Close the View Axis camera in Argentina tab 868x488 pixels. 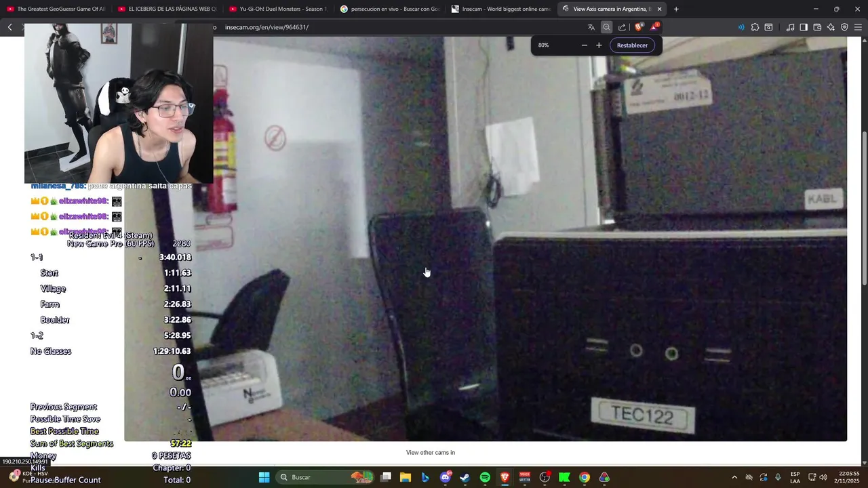coord(659,9)
